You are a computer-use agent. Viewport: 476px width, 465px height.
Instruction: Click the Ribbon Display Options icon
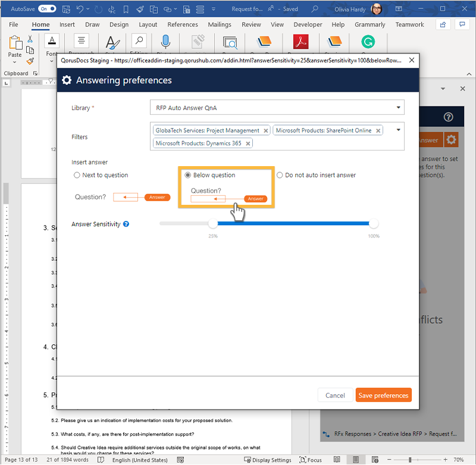tap(399, 9)
